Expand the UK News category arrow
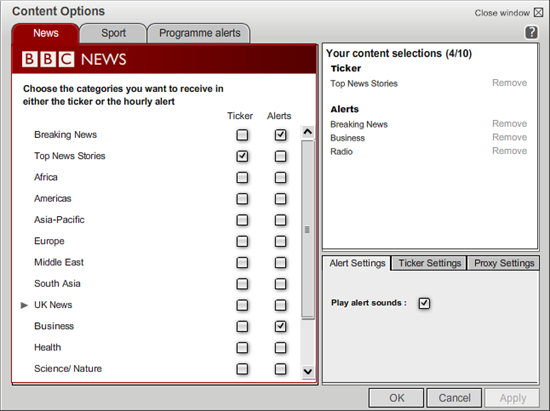Screen dimensions: 550x411 (24, 305)
